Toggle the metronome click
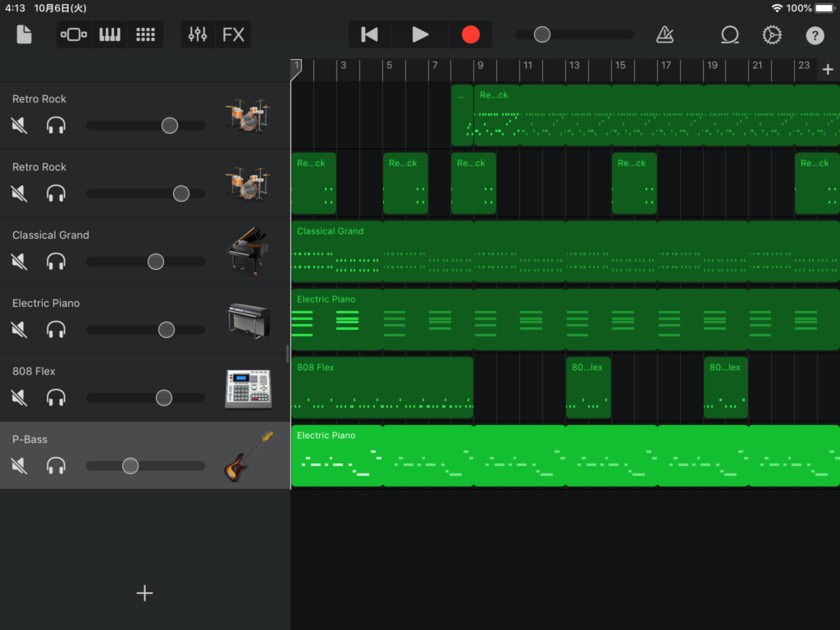 664,34
